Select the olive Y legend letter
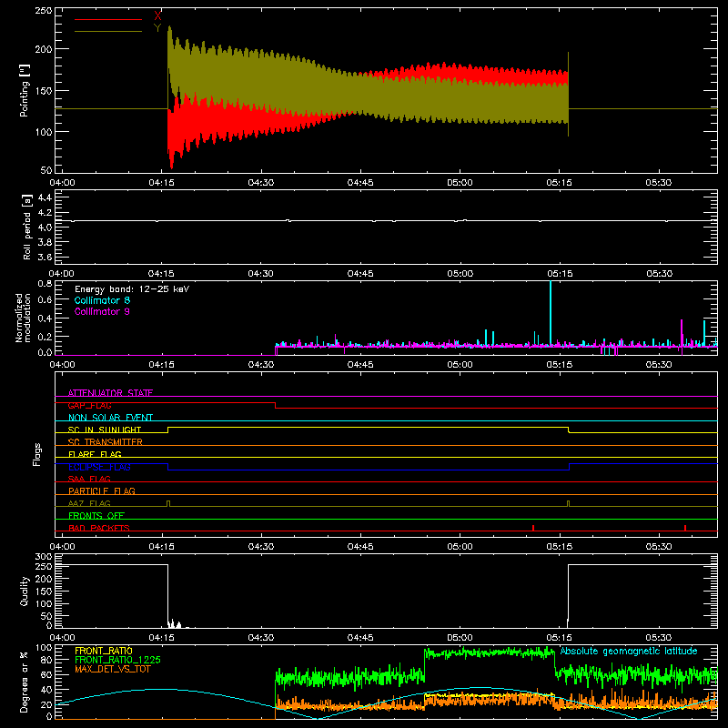 click(157, 28)
